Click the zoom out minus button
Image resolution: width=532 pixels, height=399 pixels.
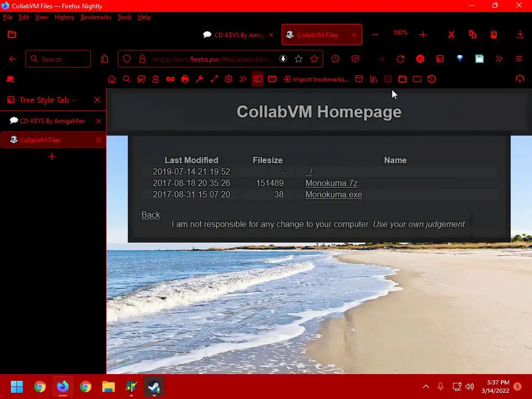(375, 35)
